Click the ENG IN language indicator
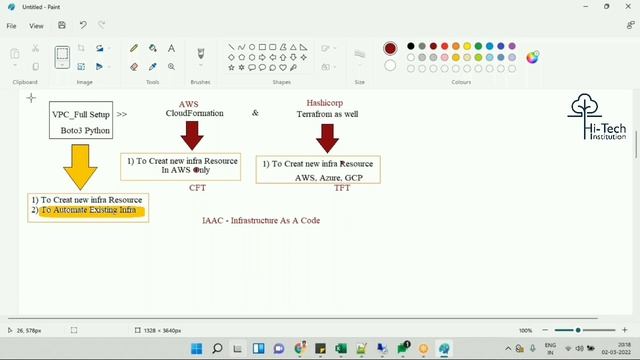This screenshot has height=360, width=640. (x=550, y=349)
